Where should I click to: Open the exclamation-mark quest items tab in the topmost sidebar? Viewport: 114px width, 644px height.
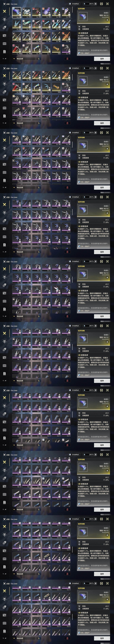point(4,52)
